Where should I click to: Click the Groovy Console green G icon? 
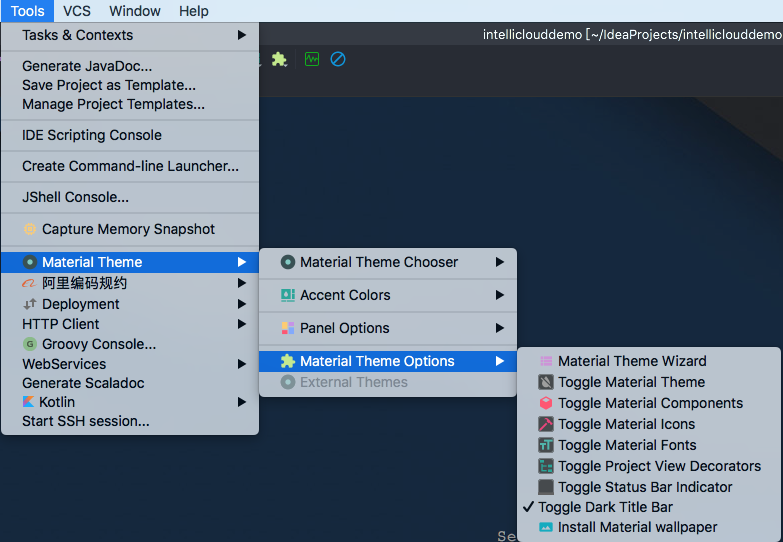pyautogui.click(x=30, y=344)
